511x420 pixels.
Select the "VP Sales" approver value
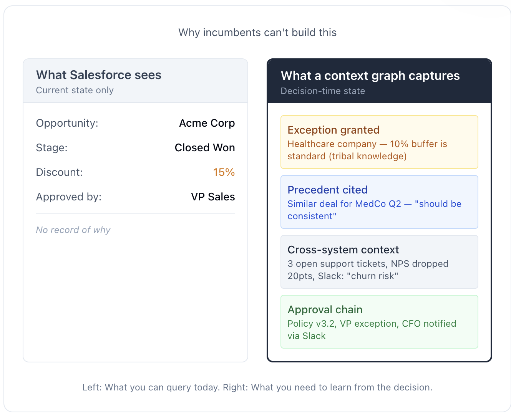[x=213, y=197]
